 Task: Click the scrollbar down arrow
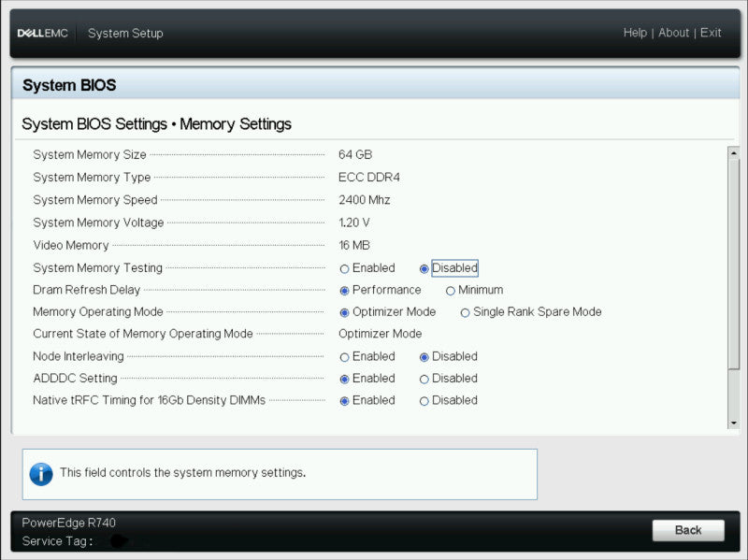tap(733, 424)
